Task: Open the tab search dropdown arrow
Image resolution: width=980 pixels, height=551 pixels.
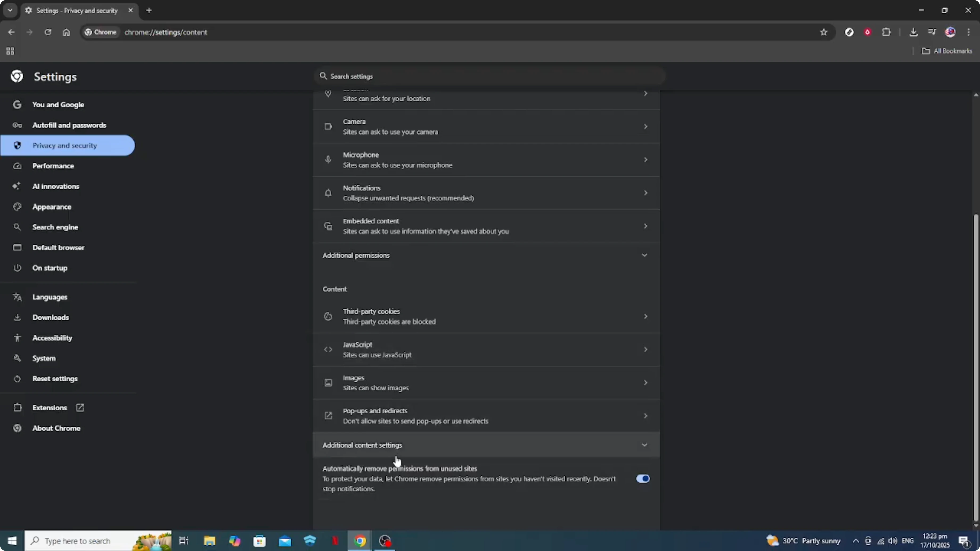Action: (10, 10)
